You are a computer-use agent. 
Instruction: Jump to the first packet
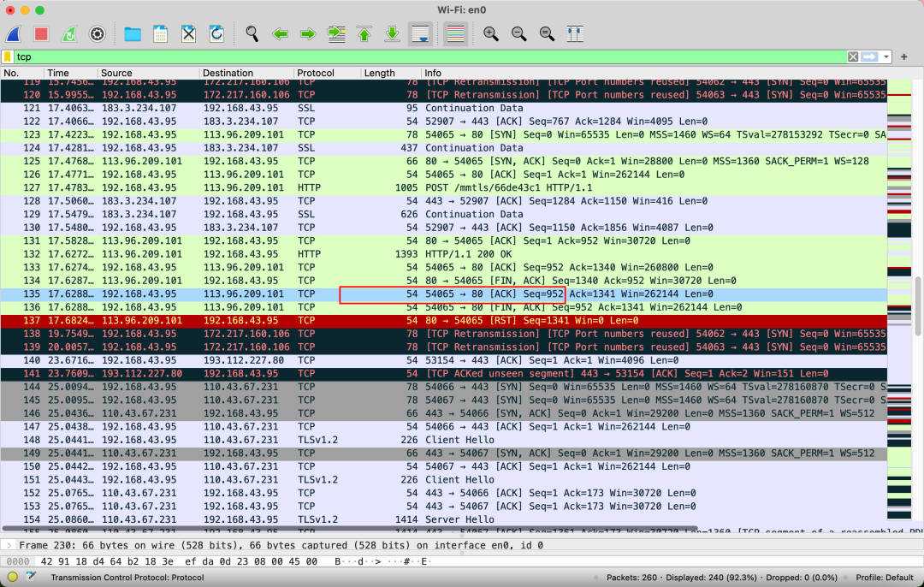(x=364, y=34)
